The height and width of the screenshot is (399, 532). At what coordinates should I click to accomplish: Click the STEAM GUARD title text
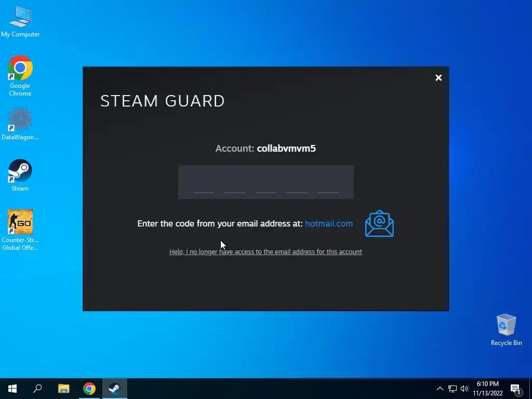163,101
